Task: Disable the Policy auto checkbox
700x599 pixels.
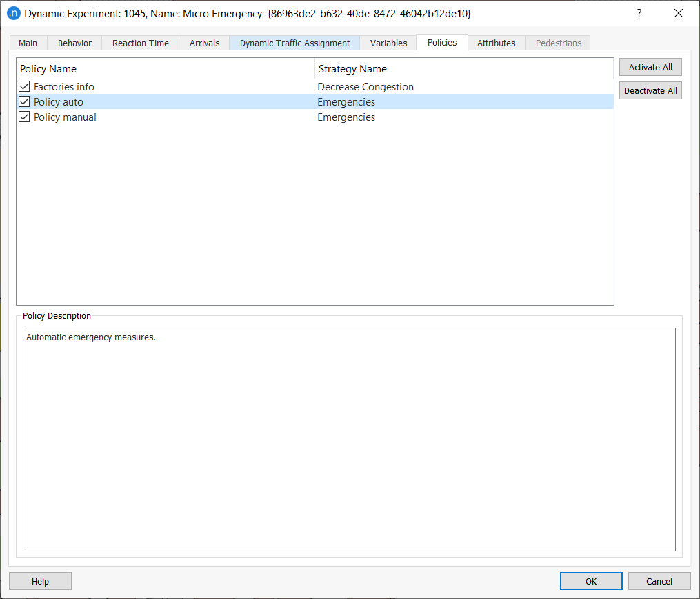Action: click(24, 101)
